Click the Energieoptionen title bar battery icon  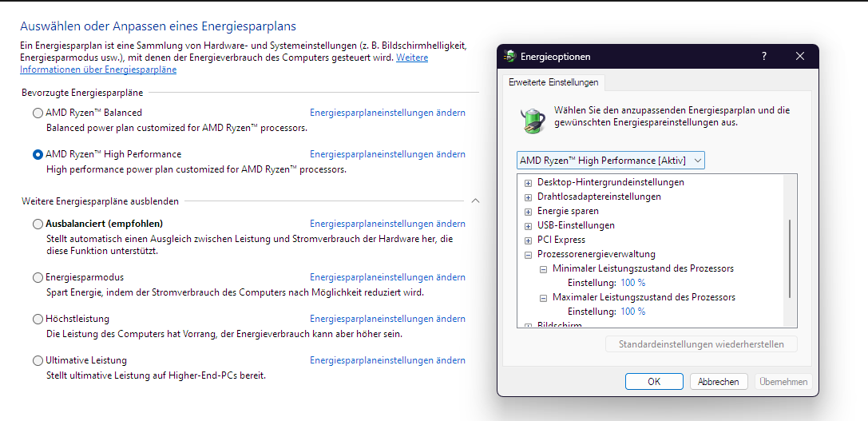509,57
